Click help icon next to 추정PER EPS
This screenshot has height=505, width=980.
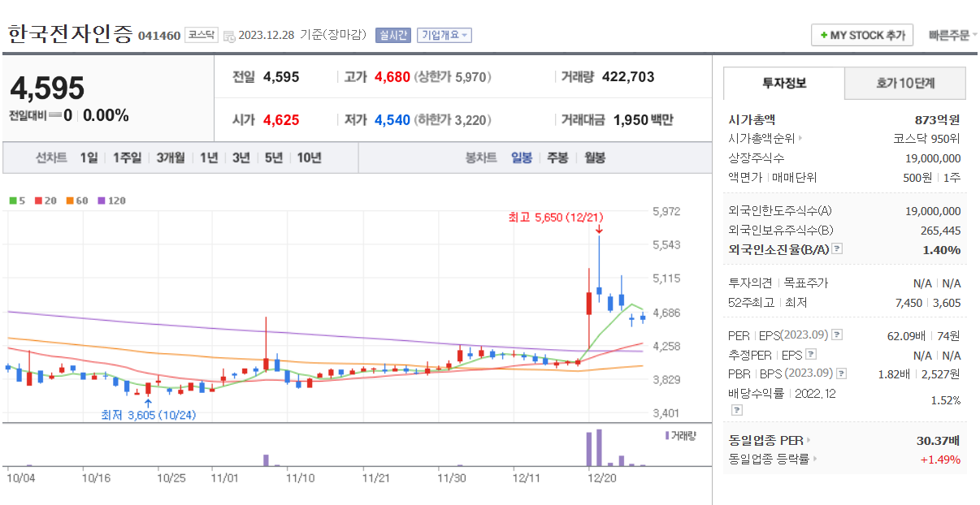[x=810, y=354]
